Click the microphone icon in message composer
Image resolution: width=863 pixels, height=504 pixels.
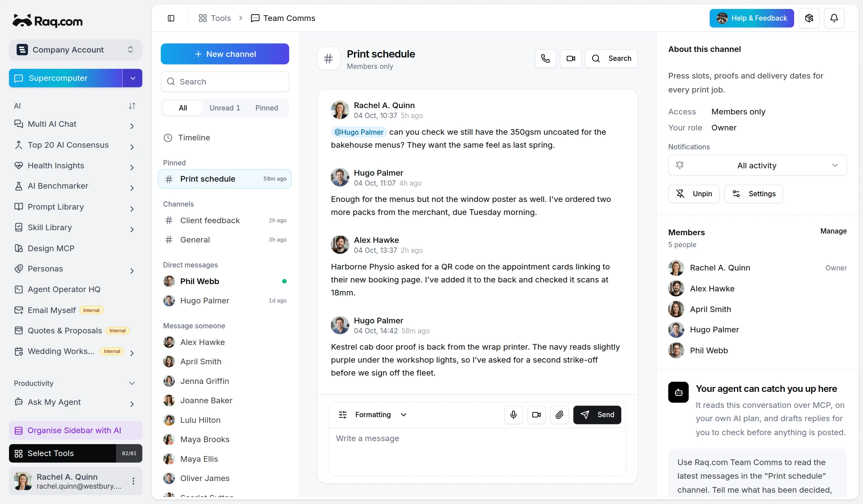click(x=513, y=415)
